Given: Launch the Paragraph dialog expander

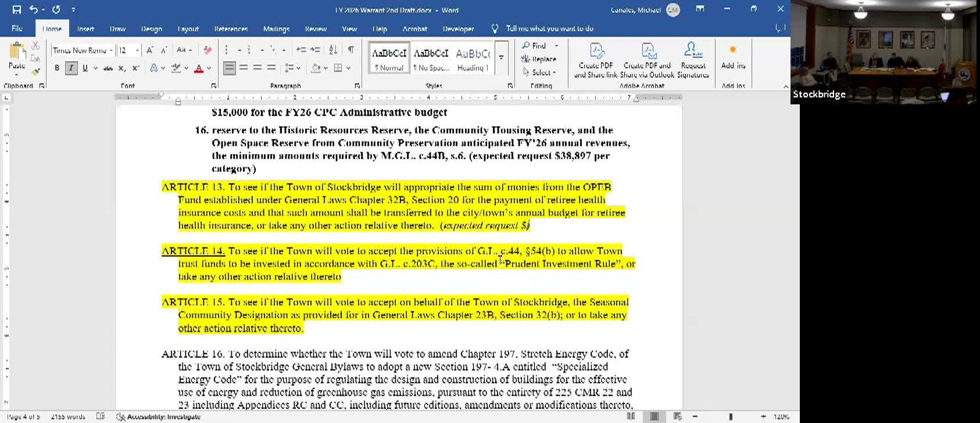Looking at the screenshot, I should coord(357,86).
